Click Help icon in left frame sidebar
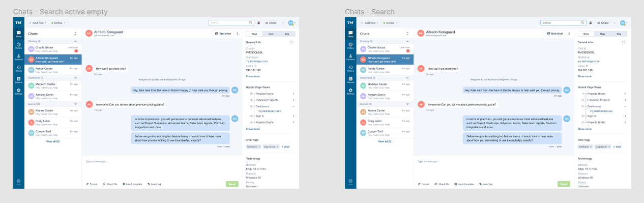This screenshot has width=644, height=203. [x=18, y=181]
